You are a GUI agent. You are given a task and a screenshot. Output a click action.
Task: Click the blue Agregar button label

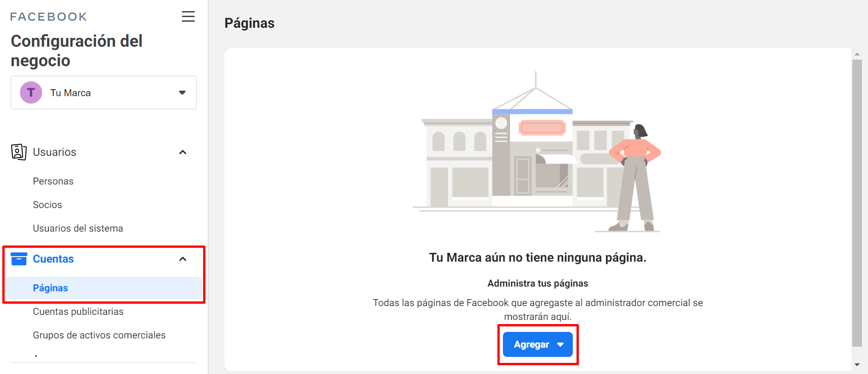pyautogui.click(x=531, y=345)
